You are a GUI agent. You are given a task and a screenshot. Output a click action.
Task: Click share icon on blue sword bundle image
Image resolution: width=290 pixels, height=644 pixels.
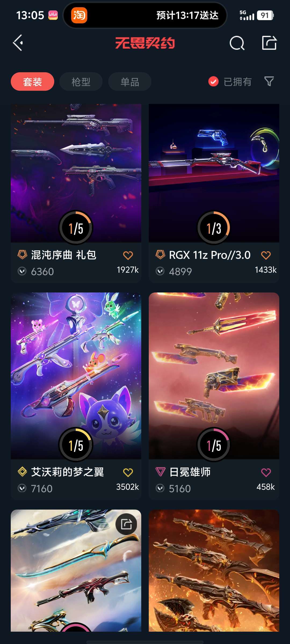point(126,524)
